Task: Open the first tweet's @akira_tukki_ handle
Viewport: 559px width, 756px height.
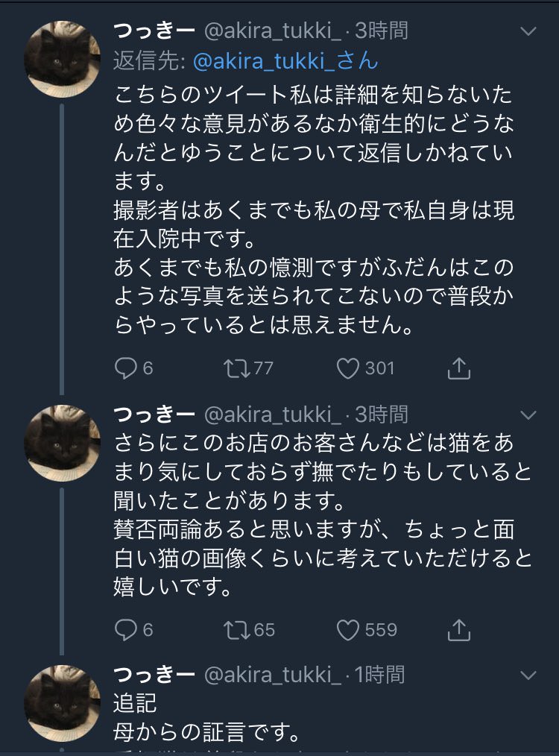Action: (272, 31)
